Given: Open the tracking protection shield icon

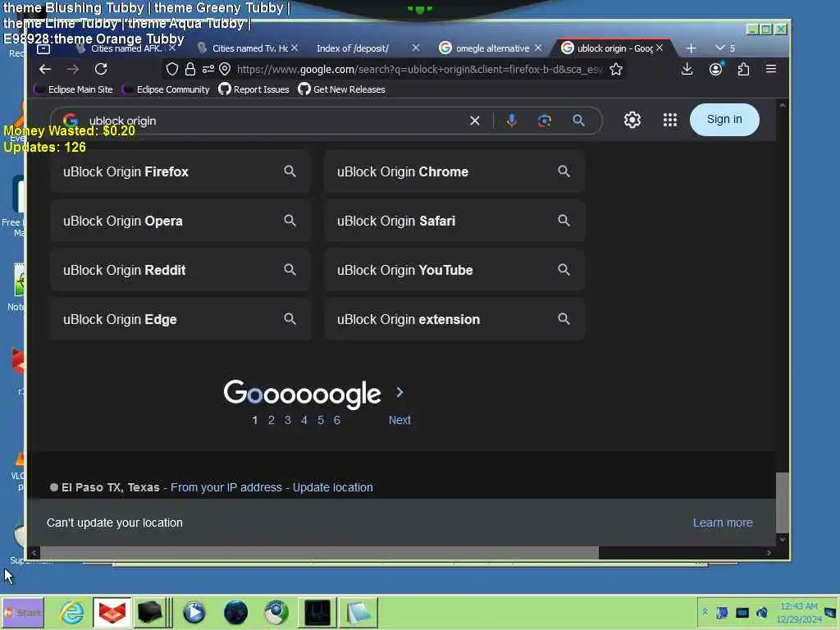Looking at the screenshot, I should click(172, 69).
